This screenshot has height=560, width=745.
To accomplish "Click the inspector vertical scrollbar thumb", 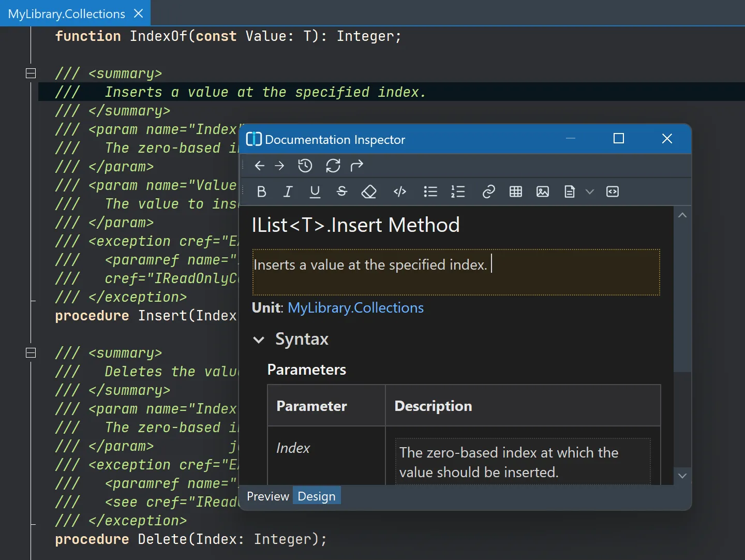I will 682,298.
